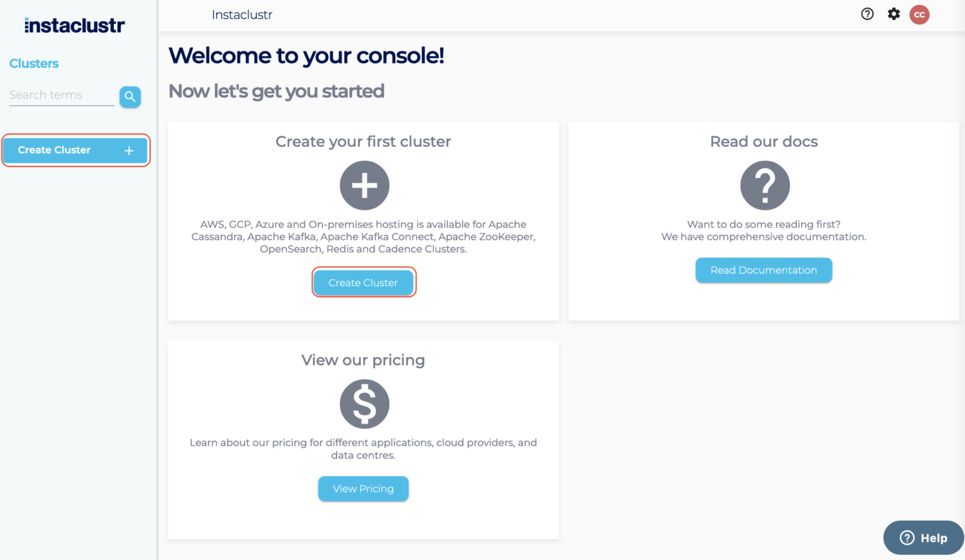Click the settings gear icon
Image resolution: width=965 pixels, height=560 pixels.
point(894,14)
